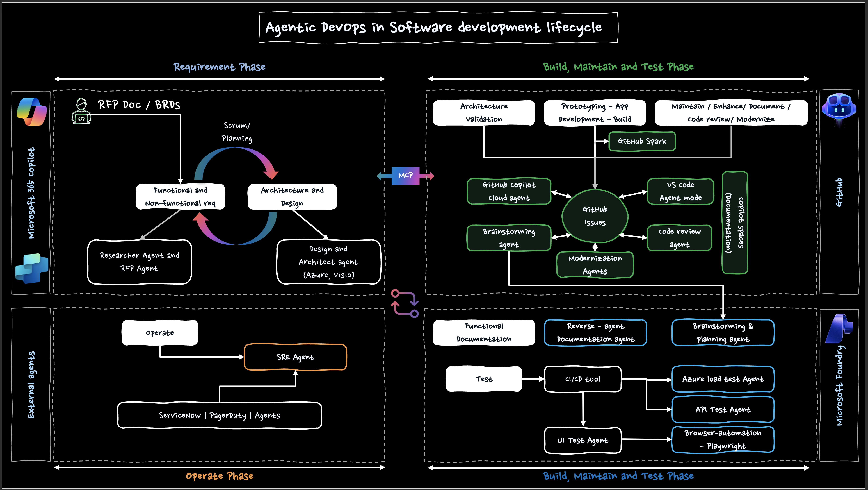The height and width of the screenshot is (490, 868).
Task: Click the vertical 'GitHub' side label
Action: click(839, 192)
